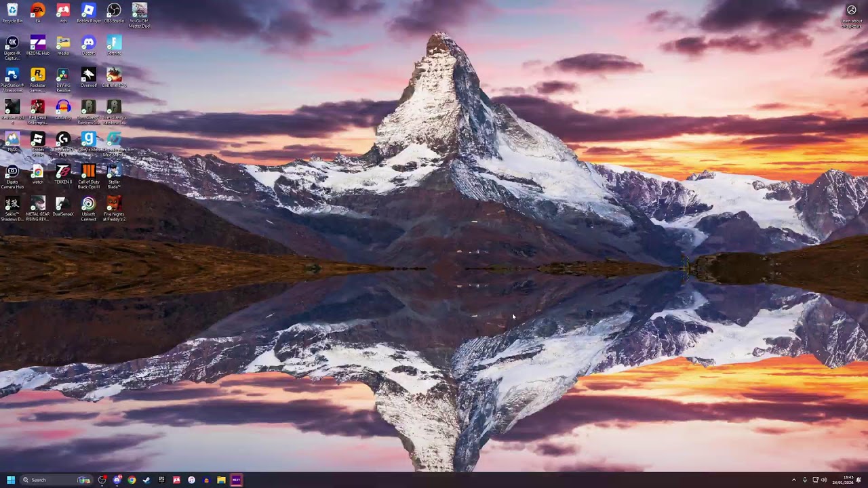Select the INZONE Hub desktop icon
Viewport: 868px width, 488px height.
point(38,45)
